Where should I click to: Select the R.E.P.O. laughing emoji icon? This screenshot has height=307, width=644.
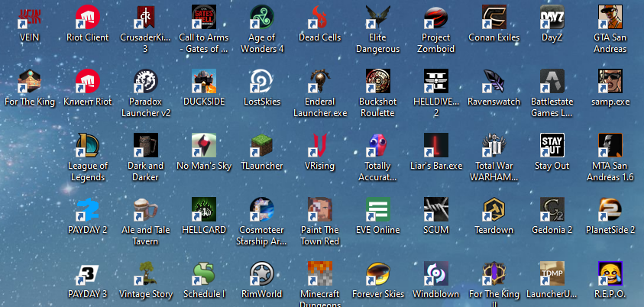(x=610, y=273)
